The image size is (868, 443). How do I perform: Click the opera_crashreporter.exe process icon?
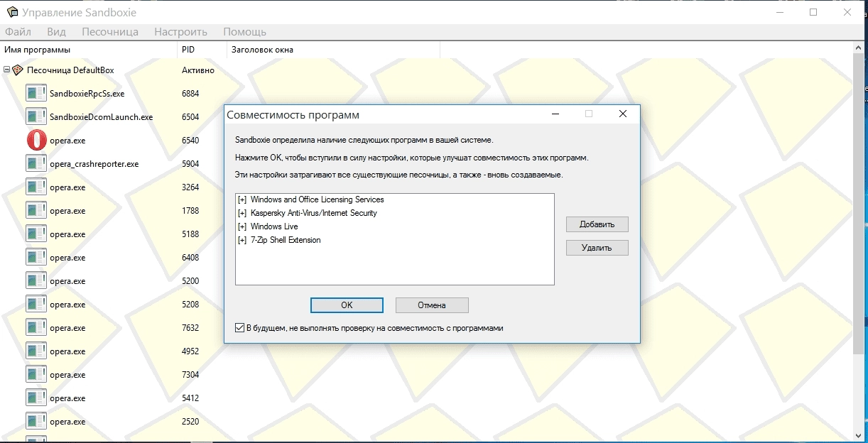[36, 163]
